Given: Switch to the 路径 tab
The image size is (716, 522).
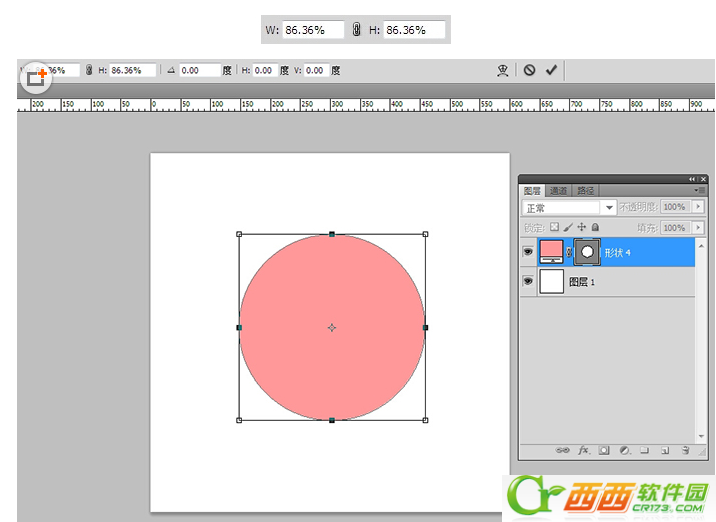Looking at the screenshot, I should (x=585, y=190).
